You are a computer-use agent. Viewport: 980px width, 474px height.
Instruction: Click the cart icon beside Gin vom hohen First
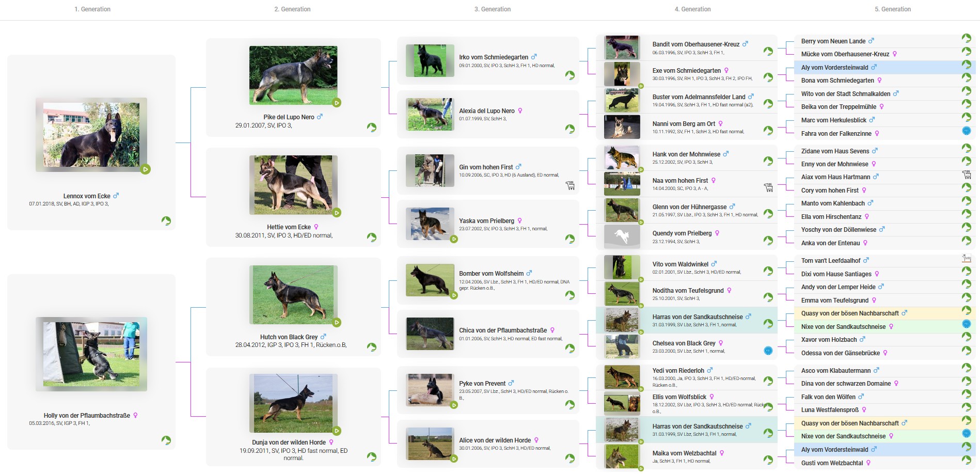pos(570,185)
